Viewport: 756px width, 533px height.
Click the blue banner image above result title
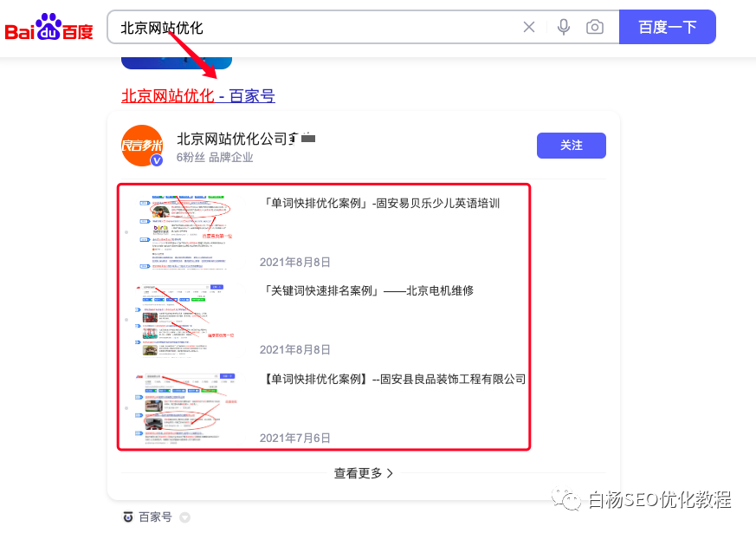(x=177, y=63)
